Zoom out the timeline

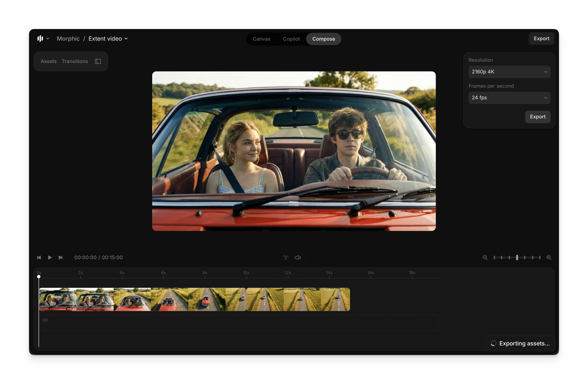[x=485, y=258]
